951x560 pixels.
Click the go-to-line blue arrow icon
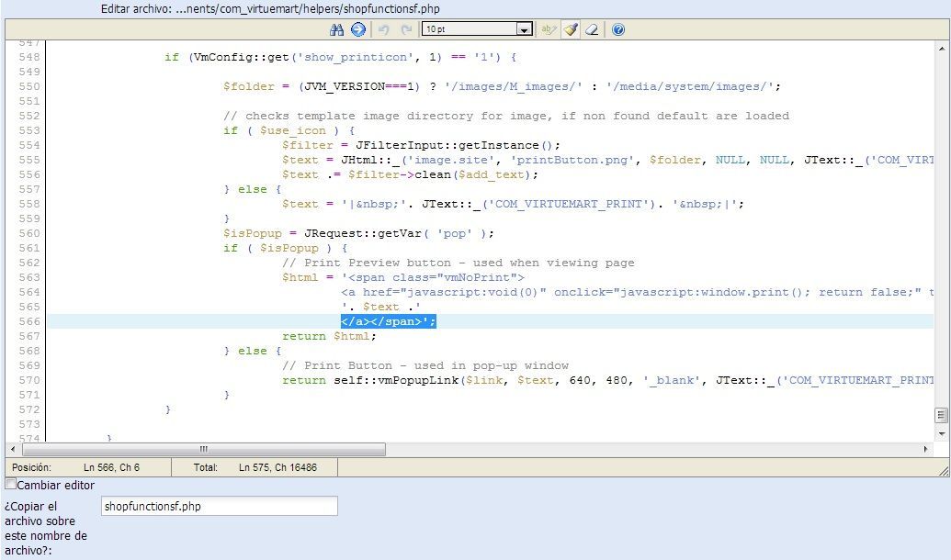pyautogui.click(x=358, y=29)
